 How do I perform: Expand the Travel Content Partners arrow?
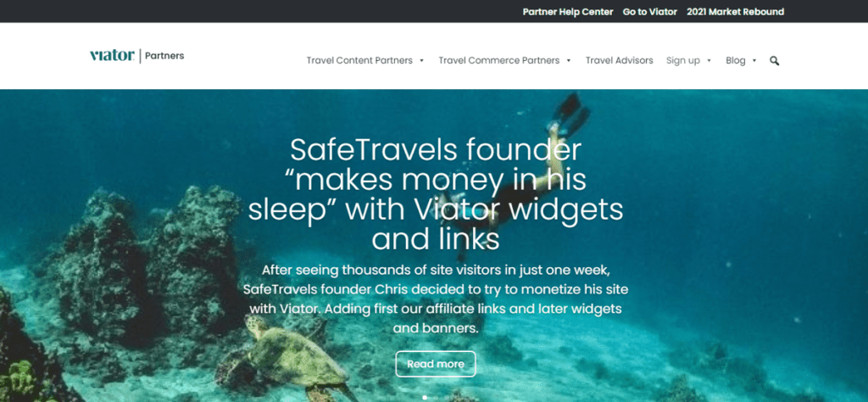422,61
